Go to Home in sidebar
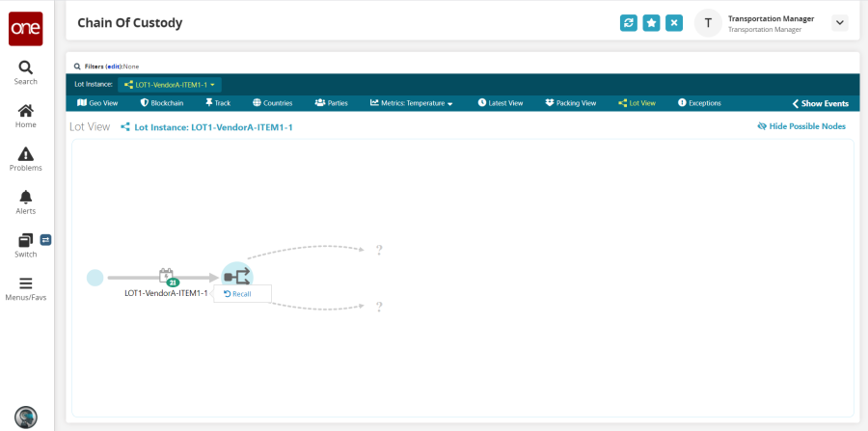The width and height of the screenshot is (868, 431). click(25, 117)
